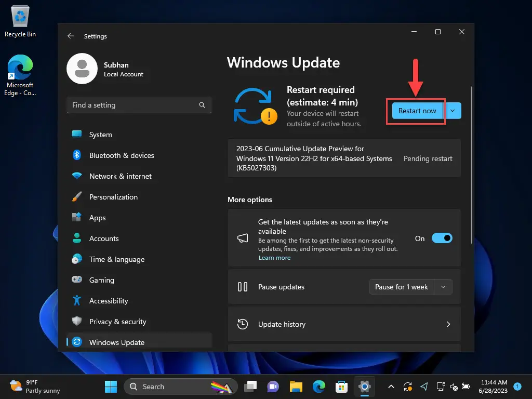
Task: Click the Accessibility figure icon
Action: click(x=77, y=301)
